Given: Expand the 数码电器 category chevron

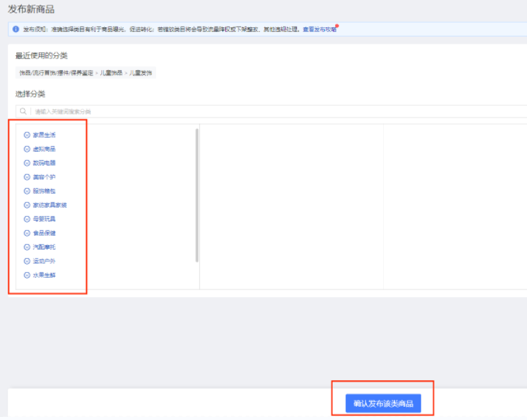Looking at the screenshot, I should tap(27, 163).
